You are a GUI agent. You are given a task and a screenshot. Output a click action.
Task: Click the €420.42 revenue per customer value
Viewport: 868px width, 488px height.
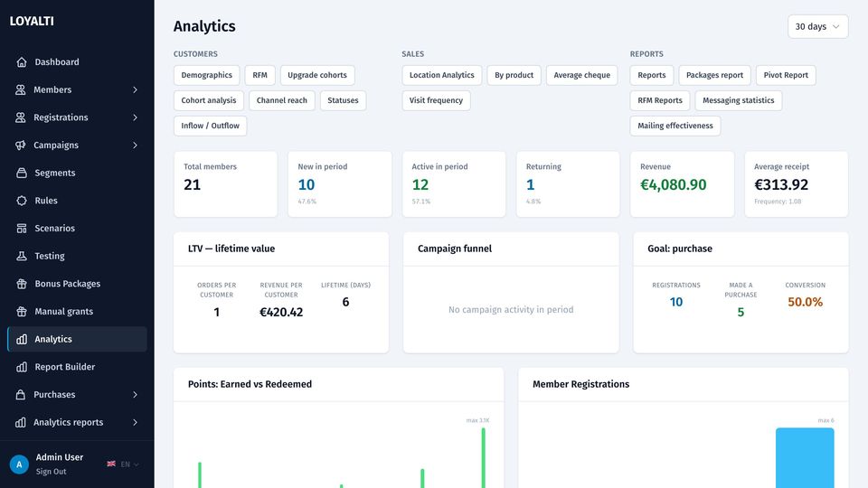click(x=281, y=312)
